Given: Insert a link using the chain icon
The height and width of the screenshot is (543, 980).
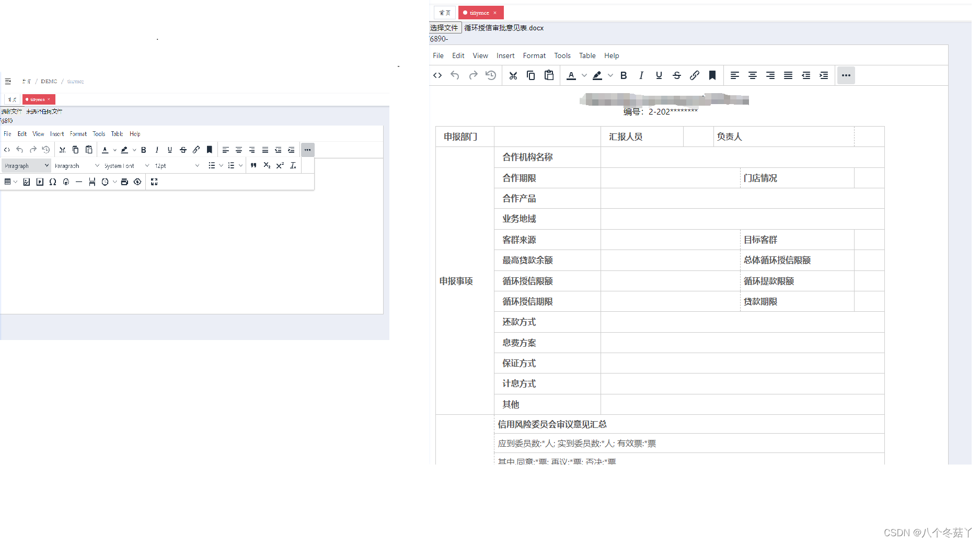Looking at the screenshot, I should pyautogui.click(x=695, y=75).
